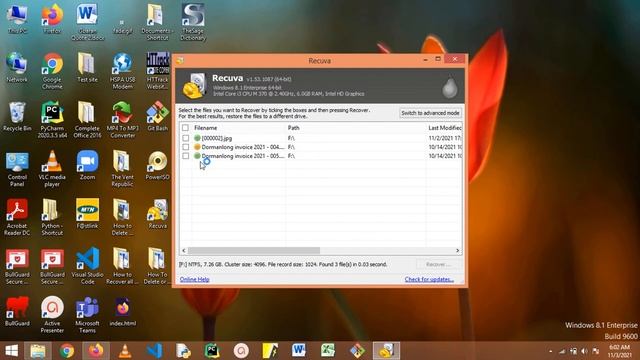The height and width of the screenshot is (360, 640).
Task: Select the [000002].jpg filename row
Action: [217, 138]
